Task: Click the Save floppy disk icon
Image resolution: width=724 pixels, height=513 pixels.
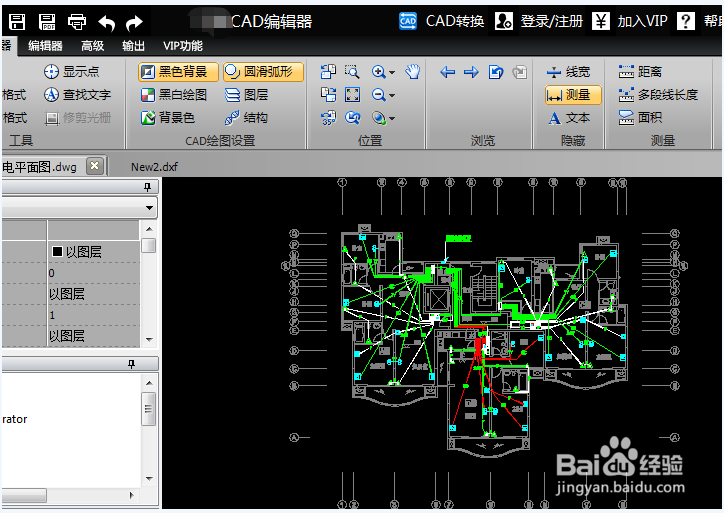Action: pos(17,22)
